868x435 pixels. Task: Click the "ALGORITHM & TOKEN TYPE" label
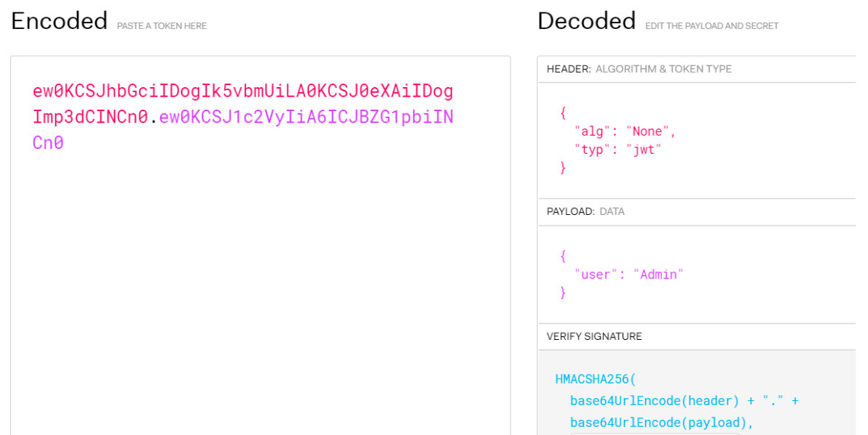(663, 69)
